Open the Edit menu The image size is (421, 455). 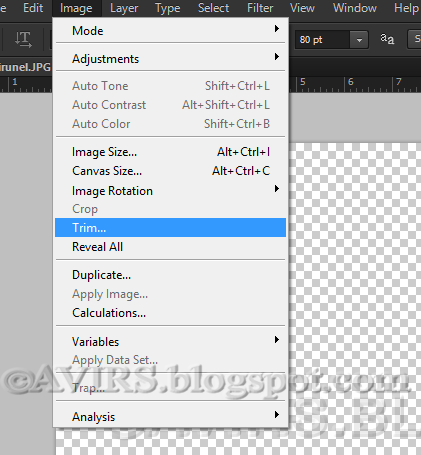point(33,8)
